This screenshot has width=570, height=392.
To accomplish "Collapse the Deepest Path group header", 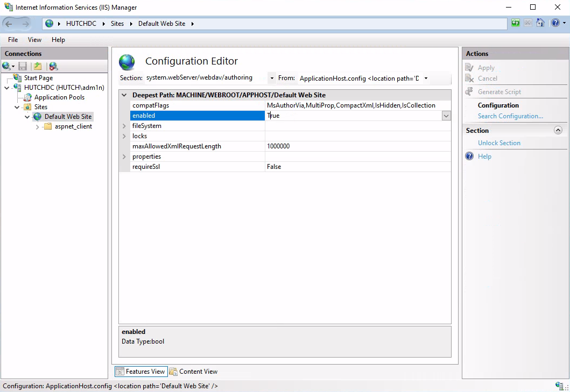I will pyautogui.click(x=124, y=95).
